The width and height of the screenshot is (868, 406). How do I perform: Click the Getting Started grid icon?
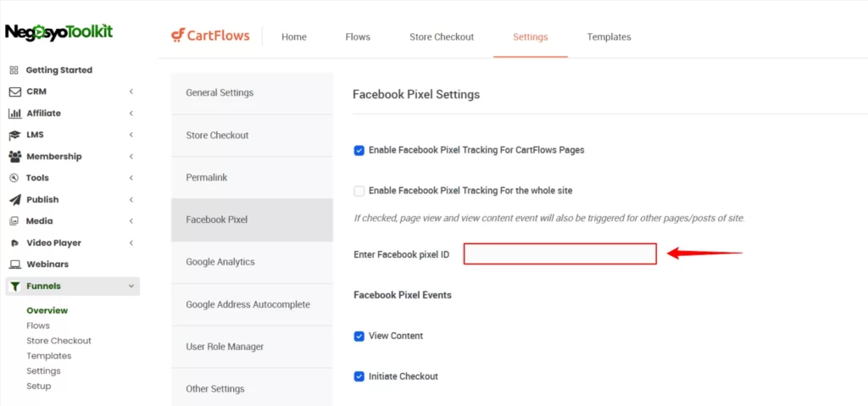[14, 70]
